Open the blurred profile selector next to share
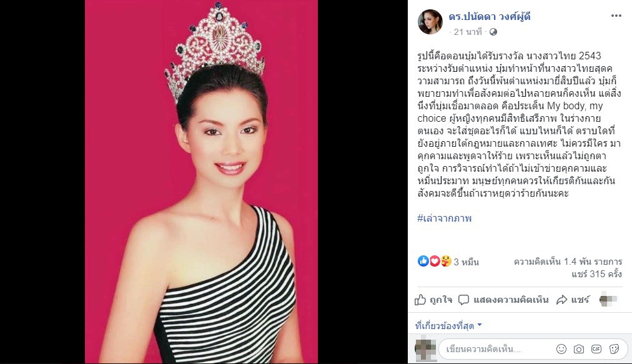The width and height of the screenshot is (632, 364). click(x=608, y=300)
